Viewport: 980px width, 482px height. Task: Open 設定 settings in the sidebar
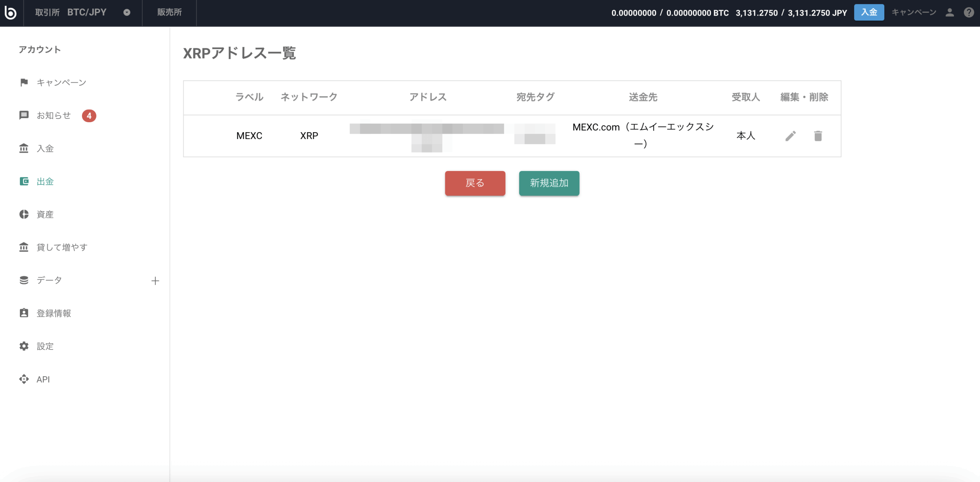tap(45, 346)
